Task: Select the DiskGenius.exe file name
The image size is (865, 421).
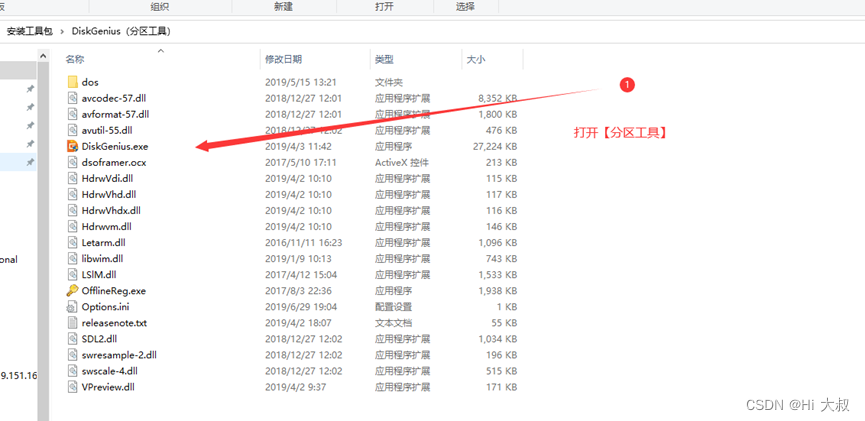Action: click(x=115, y=146)
